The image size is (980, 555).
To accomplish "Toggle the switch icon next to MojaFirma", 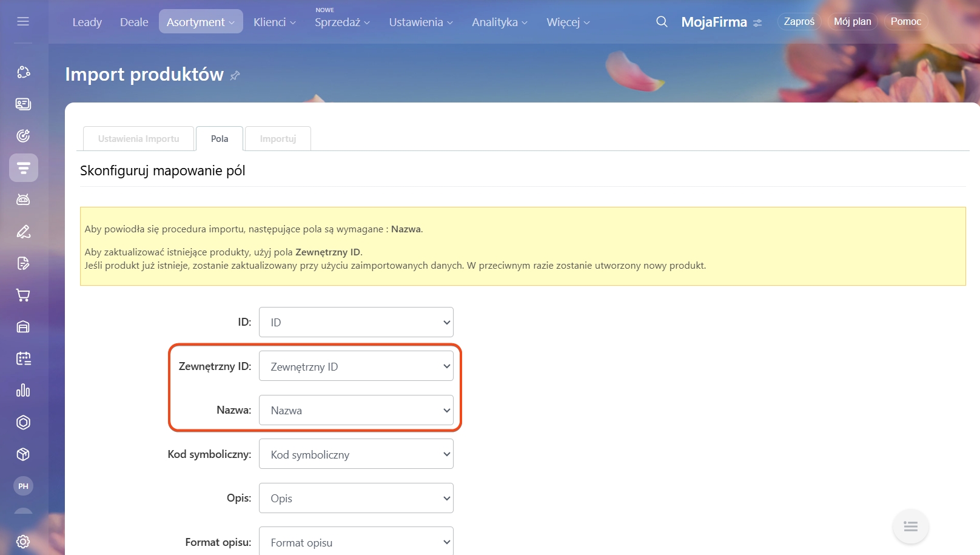I will coord(757,23).
